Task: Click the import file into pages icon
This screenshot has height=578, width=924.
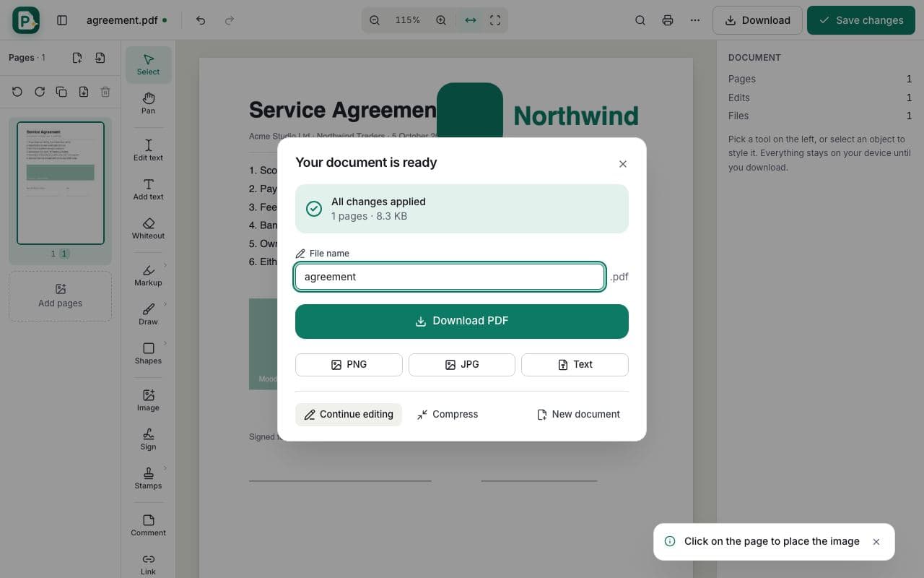Action: (100, 58)
